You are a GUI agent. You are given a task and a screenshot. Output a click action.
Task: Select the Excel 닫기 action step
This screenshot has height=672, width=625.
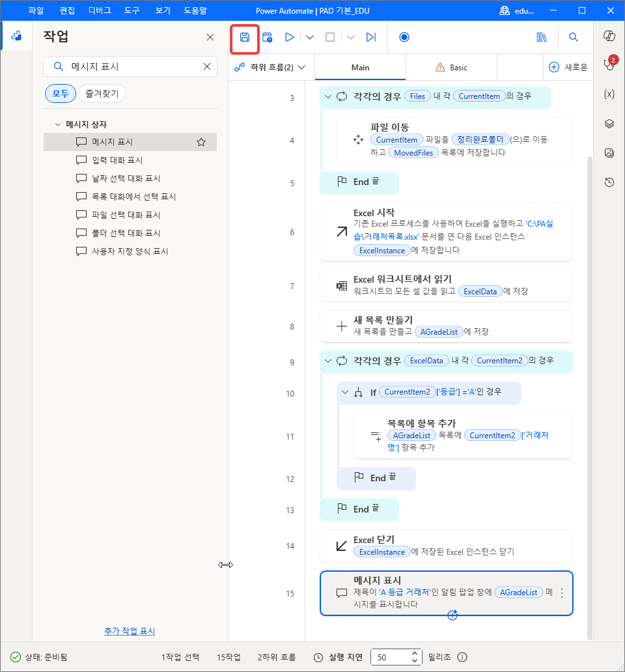(447, 546)
